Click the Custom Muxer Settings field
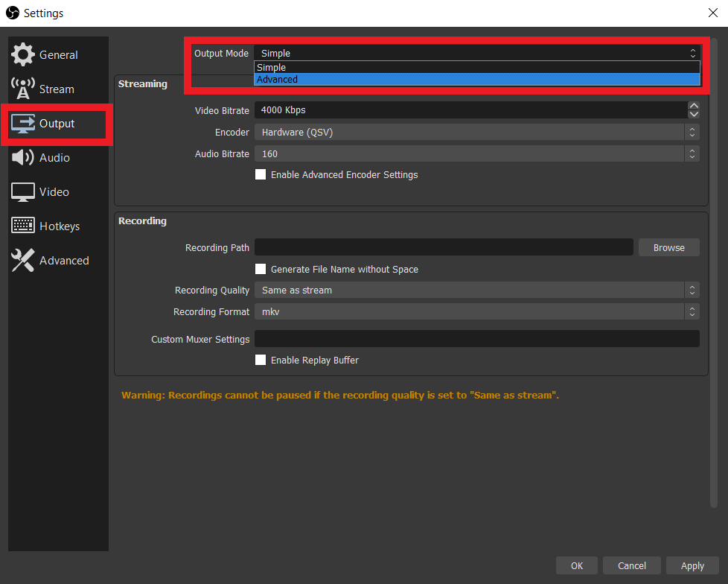The width and height of the screenshot is (728, 584). tap(476, 339)
